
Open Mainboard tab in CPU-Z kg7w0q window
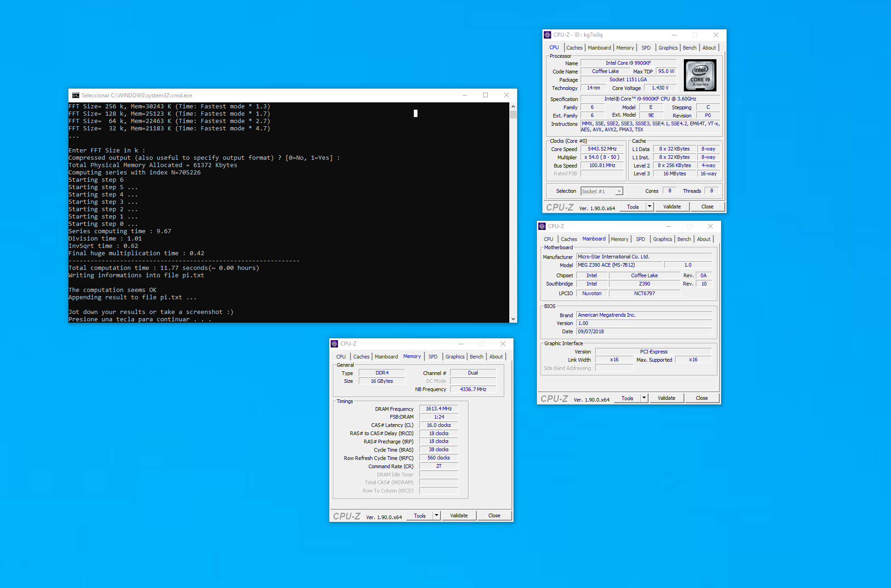point(599,48)
